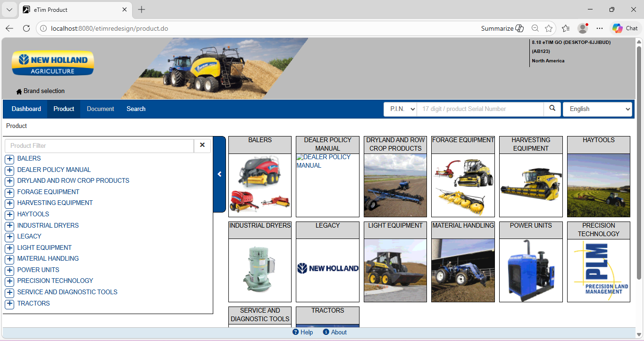Collapse the sidebar using the left chevron
Image resolution: width=644 pixels, height=341 pixels.
219,174
